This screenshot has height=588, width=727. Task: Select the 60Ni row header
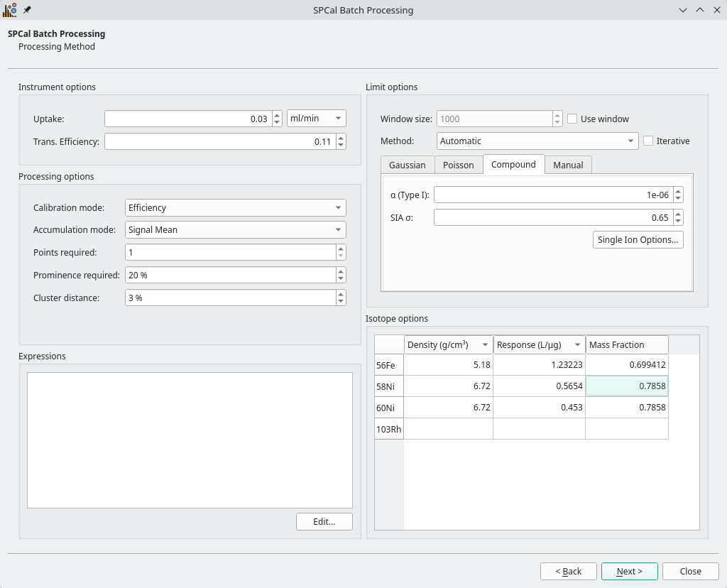point(389,408)
